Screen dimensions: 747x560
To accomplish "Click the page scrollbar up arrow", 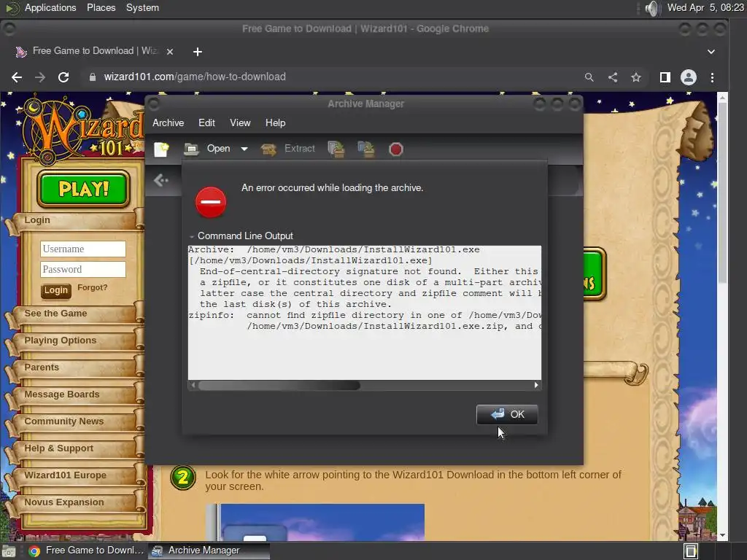I will pos(722,97).
